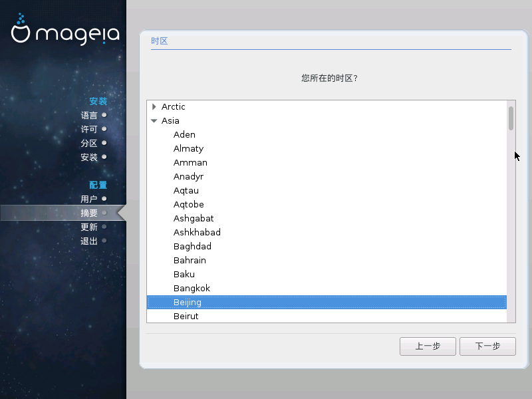Viewport: 532px width, 399px height.
Task: Select Beirut timezone
Action: [x=186, y=316]
